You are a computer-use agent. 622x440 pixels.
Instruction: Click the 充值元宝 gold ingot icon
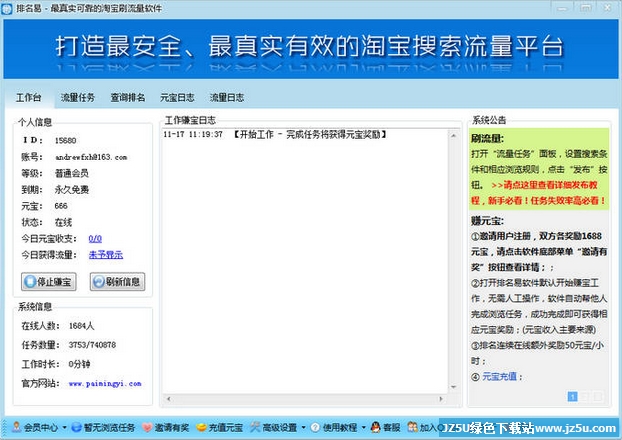click(202, 427)
